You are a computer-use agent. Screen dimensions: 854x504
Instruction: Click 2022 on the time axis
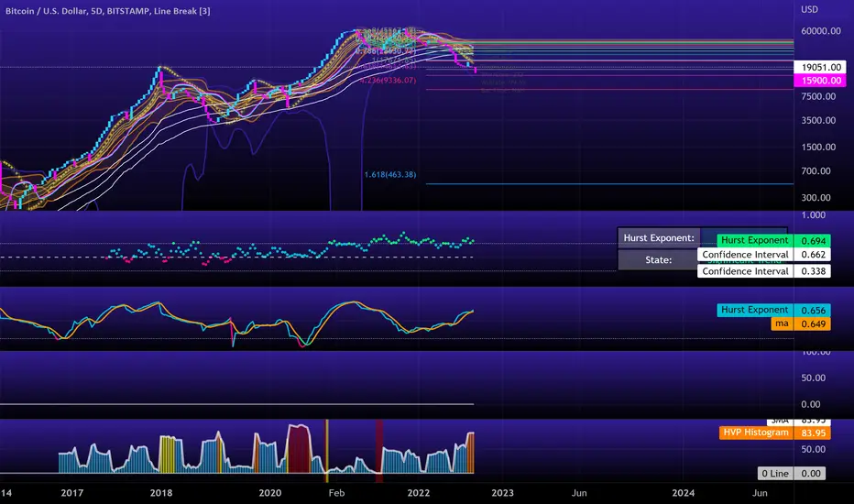(418, 493)
